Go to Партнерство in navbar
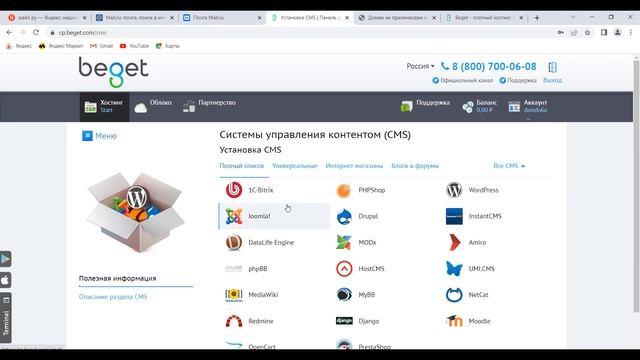640x360 pixels. tap(209, 107)
